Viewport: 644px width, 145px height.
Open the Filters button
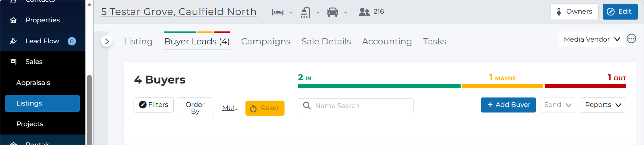pos(153,105)
